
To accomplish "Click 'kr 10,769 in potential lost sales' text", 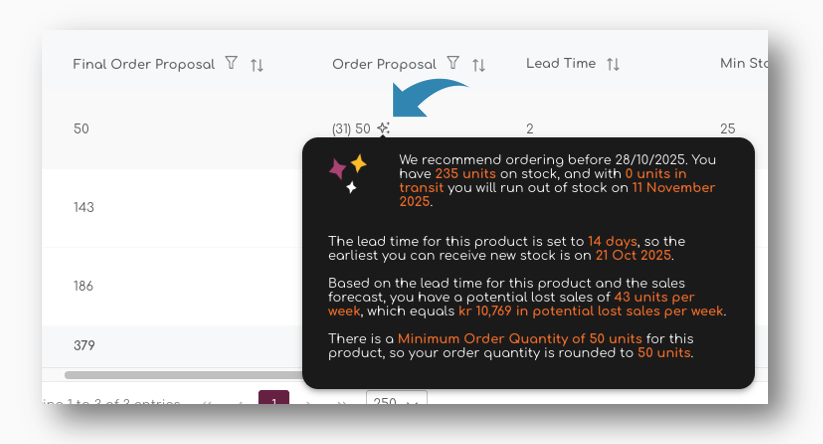I will [x=561, y=311].
